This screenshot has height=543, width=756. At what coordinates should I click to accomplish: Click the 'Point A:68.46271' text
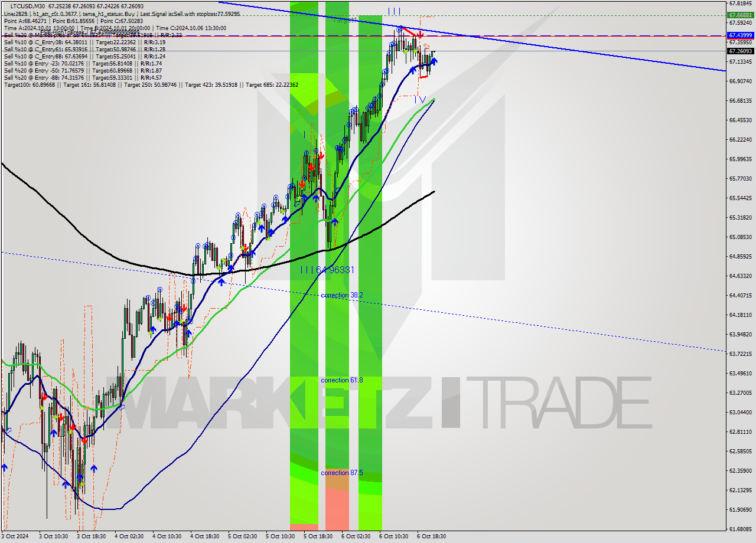click(x=24, y=21)
